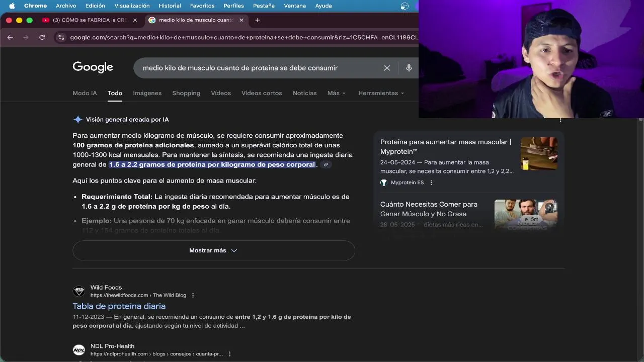Expand the Más dropdown
This screenshot has width=644, height=362.
pyautogui.click(x=337, y=93)
